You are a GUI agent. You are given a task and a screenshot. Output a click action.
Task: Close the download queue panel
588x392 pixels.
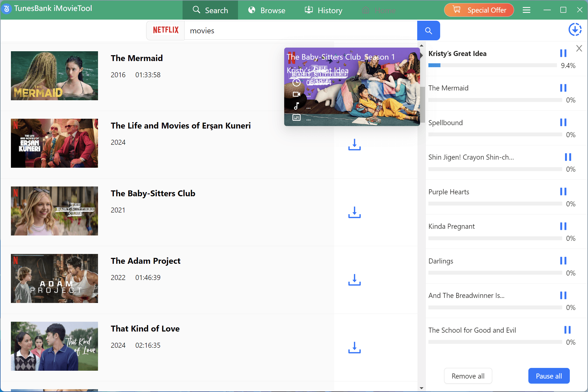coord(579,48)
